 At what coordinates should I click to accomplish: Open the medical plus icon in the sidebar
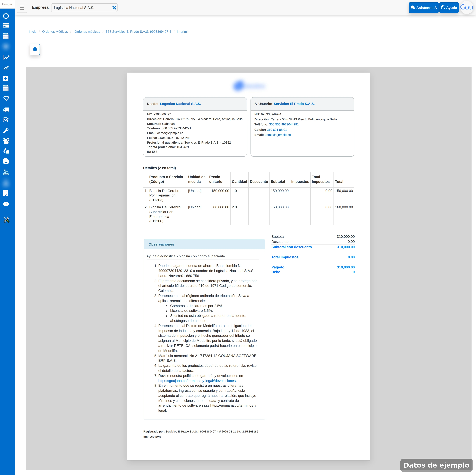[x=6, y=78]
